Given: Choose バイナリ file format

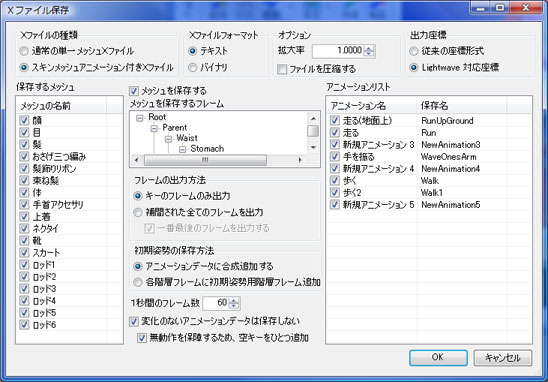Looking at the screenshot, I should tap(192, 67).
